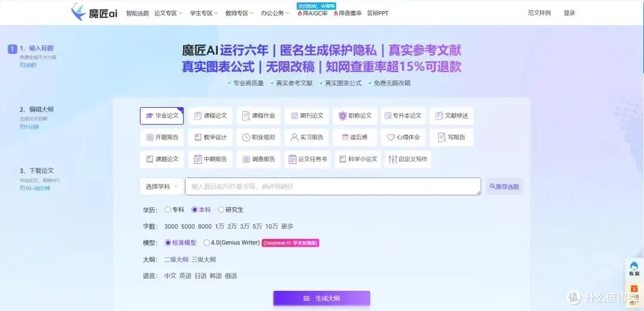The width and height of the screenshot is (644, 311).
Task: Go to step 1、输入标题
Action: click(x=36, y=48)
